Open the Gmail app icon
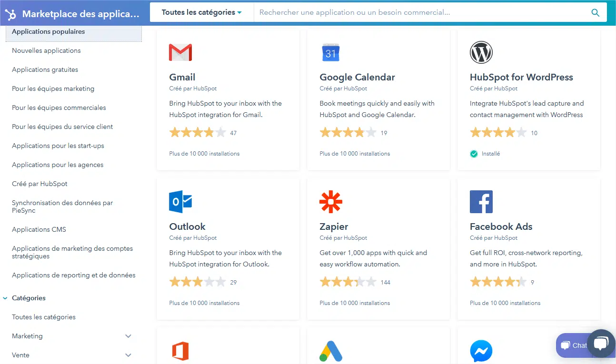This screenshot has height=364, width=616. pos(180,52)
